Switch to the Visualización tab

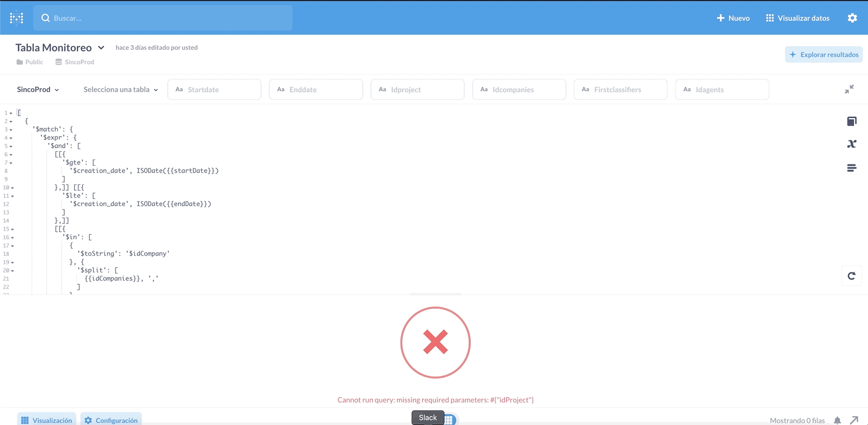47,420
